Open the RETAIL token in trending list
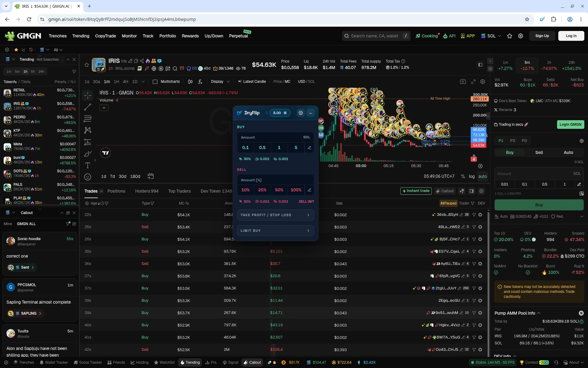Viewport: 588px width, 368px height. pos(40,92)
